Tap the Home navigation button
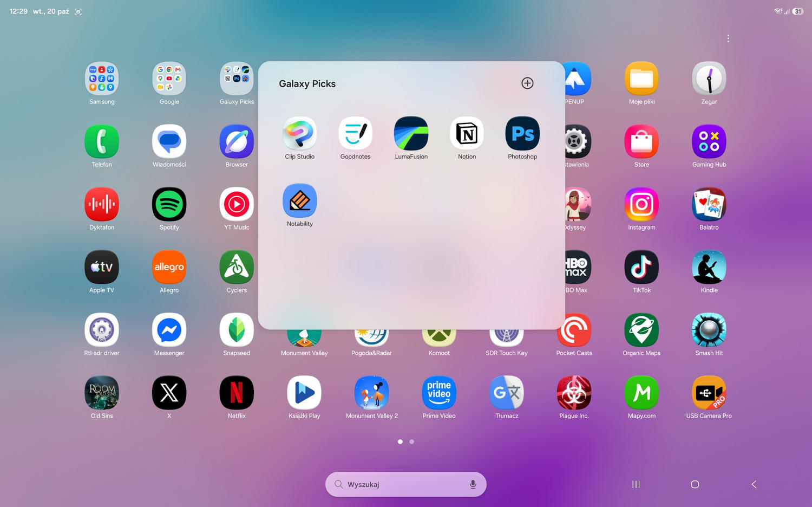This screenshot has height=507, width=812. tap(695, 484)
